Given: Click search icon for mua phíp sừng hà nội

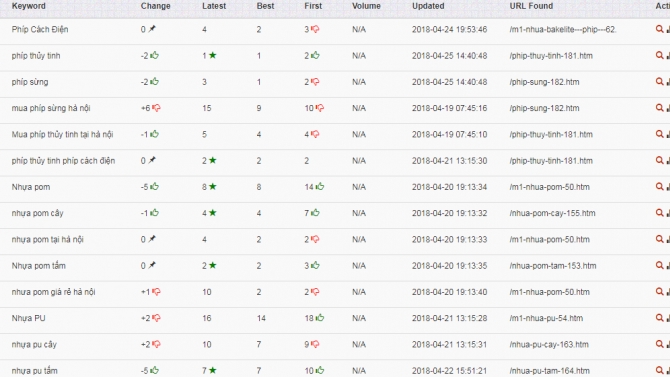Looking at the screenshot, I should tap(659, 108).
